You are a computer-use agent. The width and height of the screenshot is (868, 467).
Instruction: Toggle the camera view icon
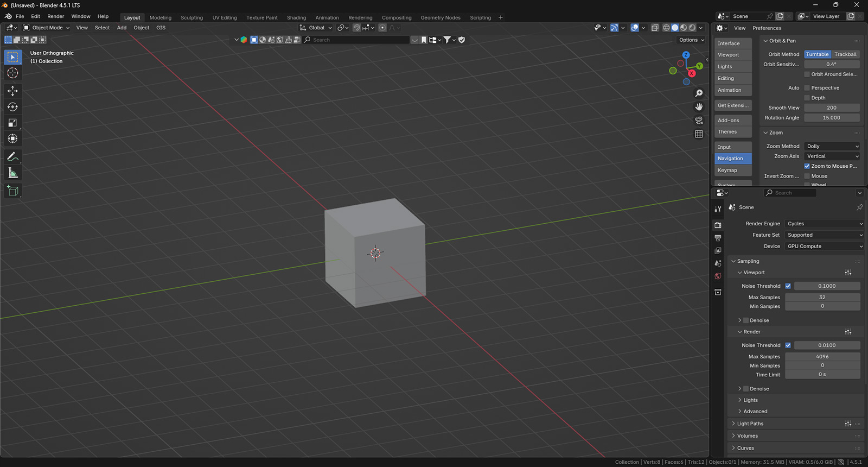point(699,121)
